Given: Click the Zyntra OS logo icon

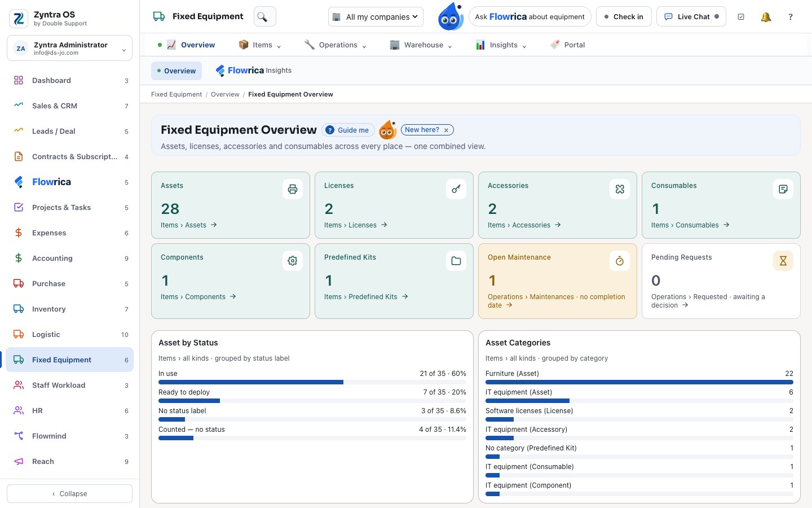Looking at the screenshot, I should click(19, 19).
